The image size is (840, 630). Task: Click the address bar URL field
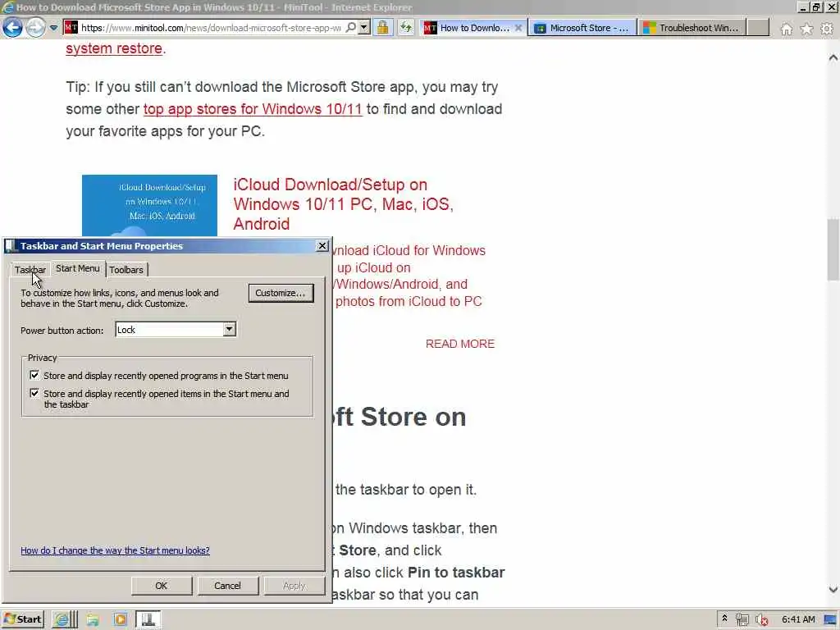point(211,27)
